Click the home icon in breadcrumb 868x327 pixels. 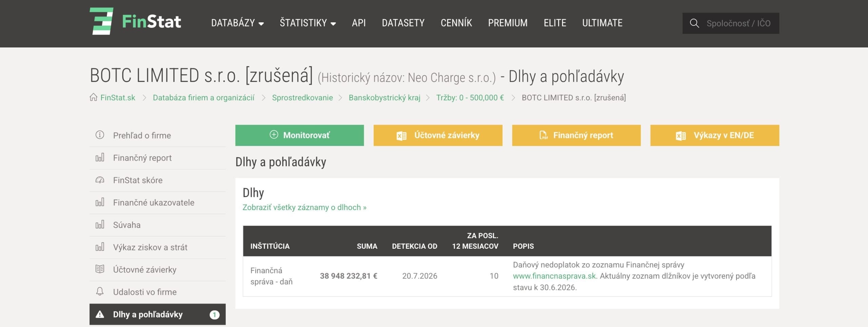coord(93,97)
